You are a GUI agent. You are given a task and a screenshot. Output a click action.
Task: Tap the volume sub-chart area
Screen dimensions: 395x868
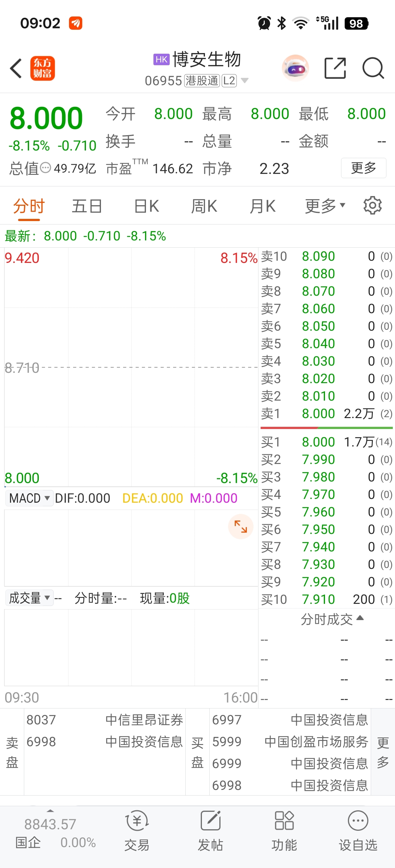coord(131,648)
